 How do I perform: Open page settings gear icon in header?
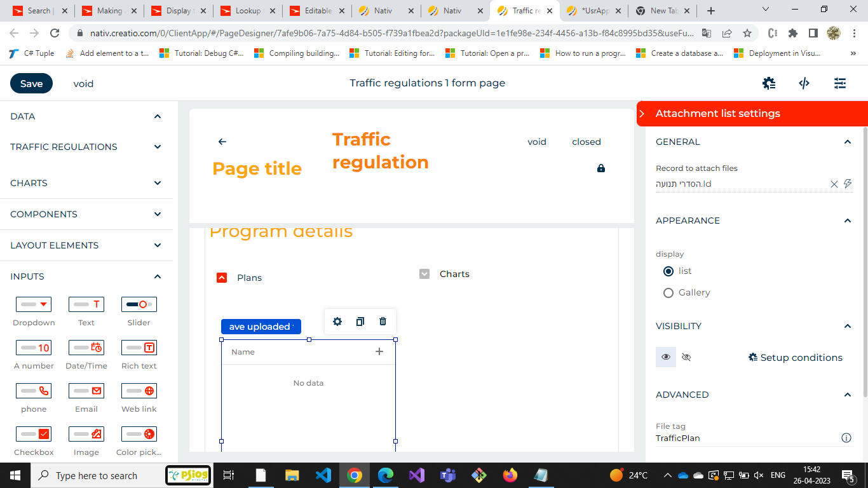(769, 83)
